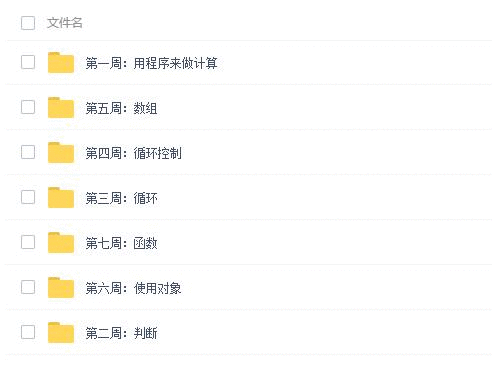Open folder icon for 第六周：使用对象
Viewport: 492px width, 383px height.
click(61, 287)
